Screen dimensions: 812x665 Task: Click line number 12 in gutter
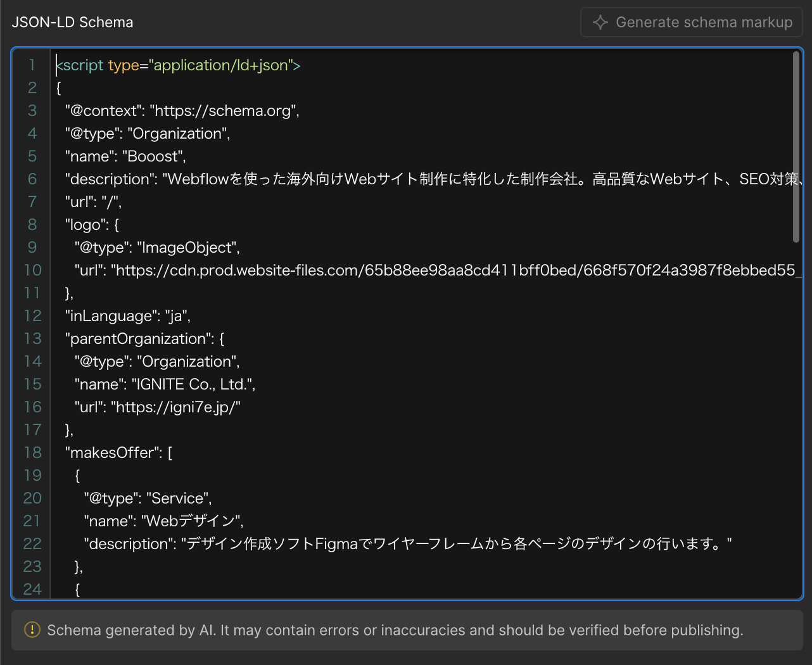coord(32,316)
